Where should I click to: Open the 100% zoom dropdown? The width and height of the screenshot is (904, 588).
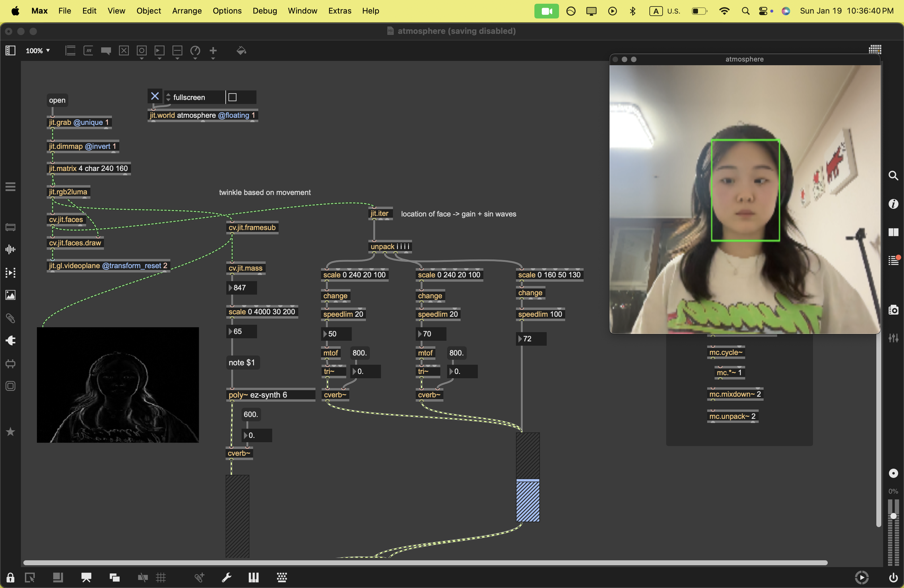(x=38, y=51)
